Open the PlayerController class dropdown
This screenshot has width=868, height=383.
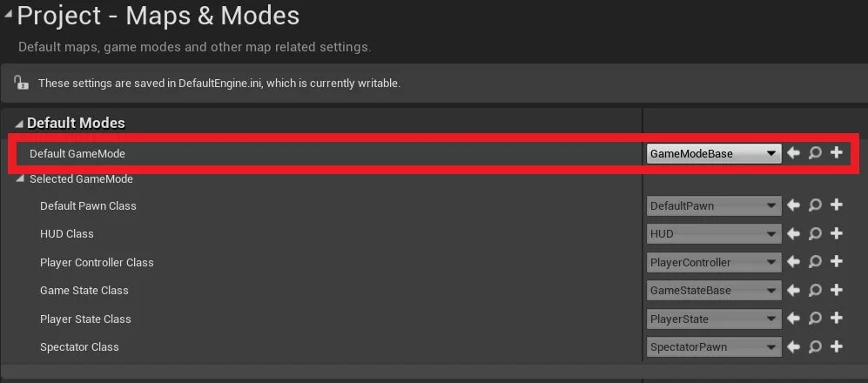click(714, 262)
